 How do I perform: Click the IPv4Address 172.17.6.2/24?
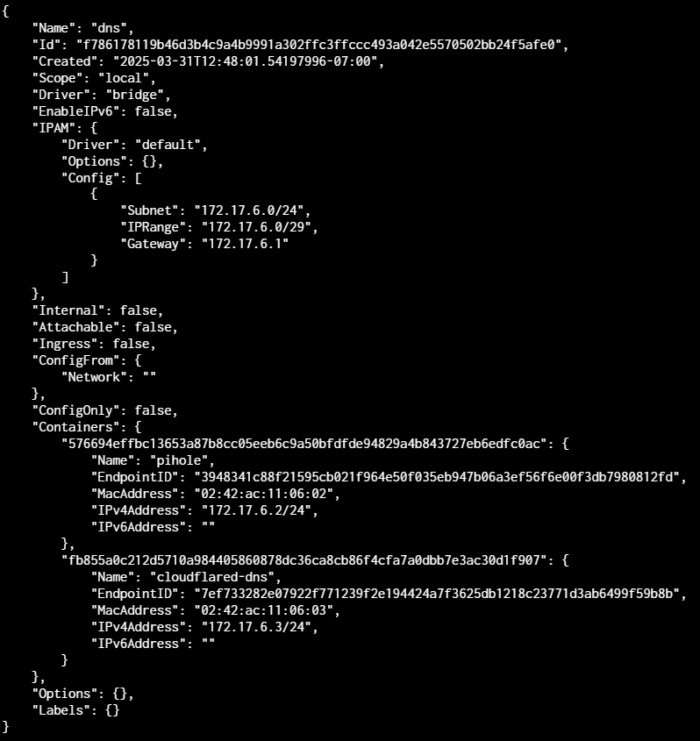[256, 510]
